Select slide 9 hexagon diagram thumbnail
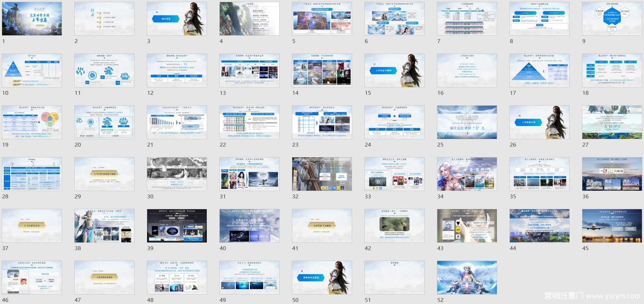This screenshot has width=644, height=304. [x=612, y=19]
